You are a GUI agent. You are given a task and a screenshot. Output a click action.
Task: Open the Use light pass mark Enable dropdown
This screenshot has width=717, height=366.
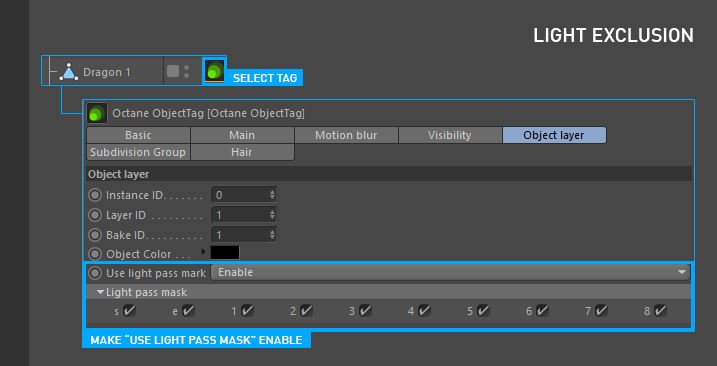pyautogui.click(x=450, y=273)
